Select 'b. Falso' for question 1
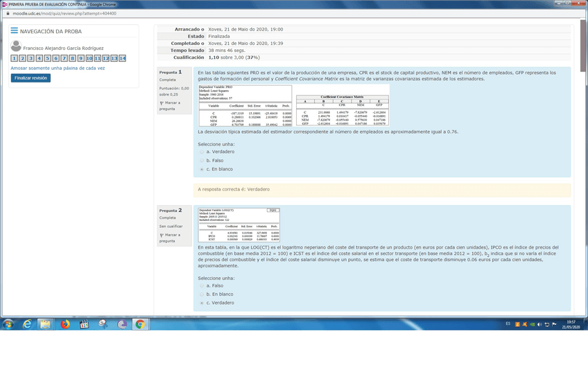 tap(202, 160)
